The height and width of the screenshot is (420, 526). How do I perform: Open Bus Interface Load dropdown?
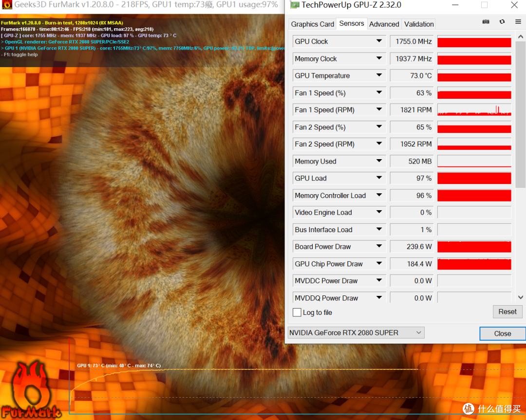point(379,230)
